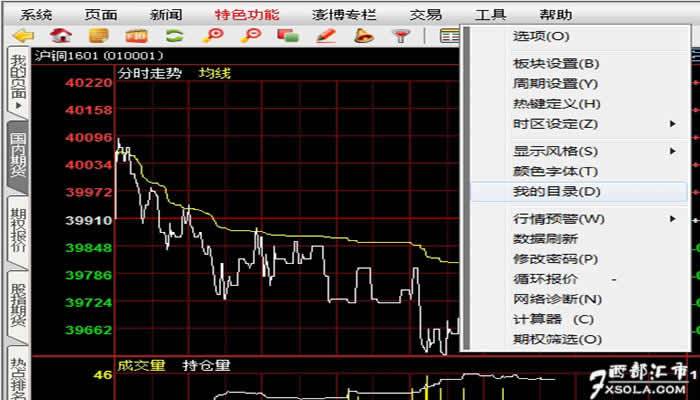Click the 持仓量 legend label
The image size is (700, 400).
206,365
